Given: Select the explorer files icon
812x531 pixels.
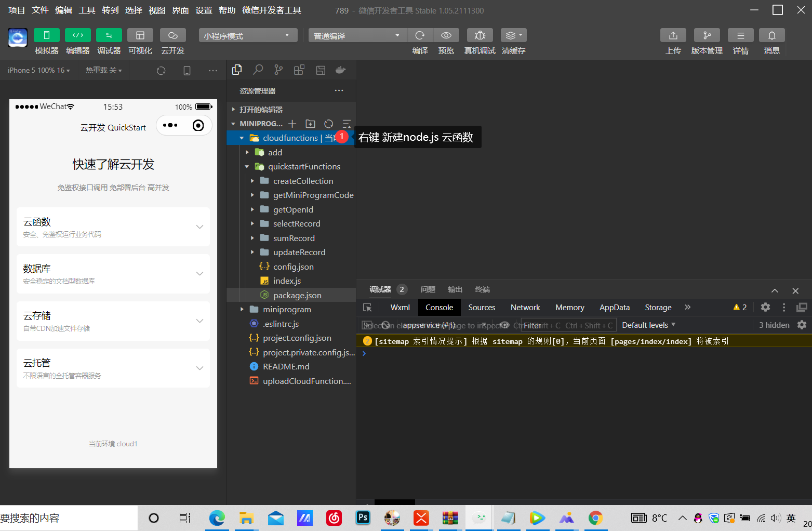Looking at the screenshot, I should [237, 70].
